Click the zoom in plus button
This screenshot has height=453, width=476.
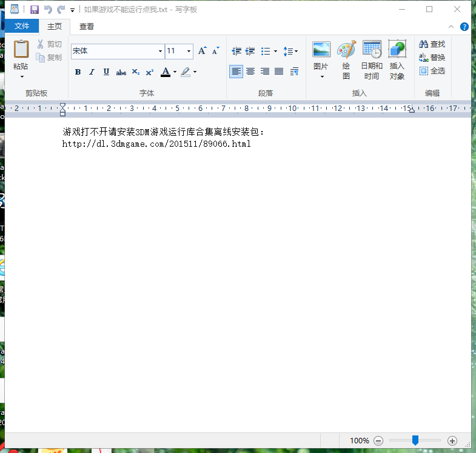[x=452, y=440]
